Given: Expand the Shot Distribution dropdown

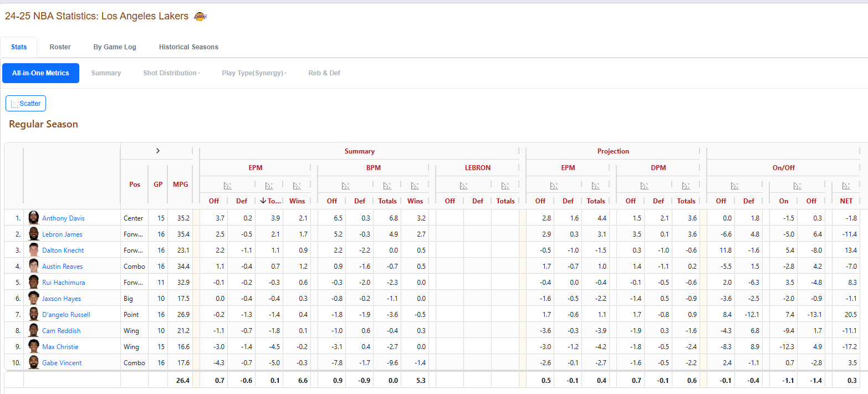Looking at the screenshot, I should (x=171, y=73).
